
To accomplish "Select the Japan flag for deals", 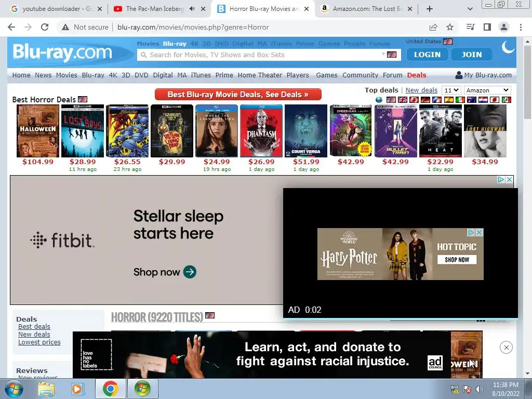I will coord(495,99).
